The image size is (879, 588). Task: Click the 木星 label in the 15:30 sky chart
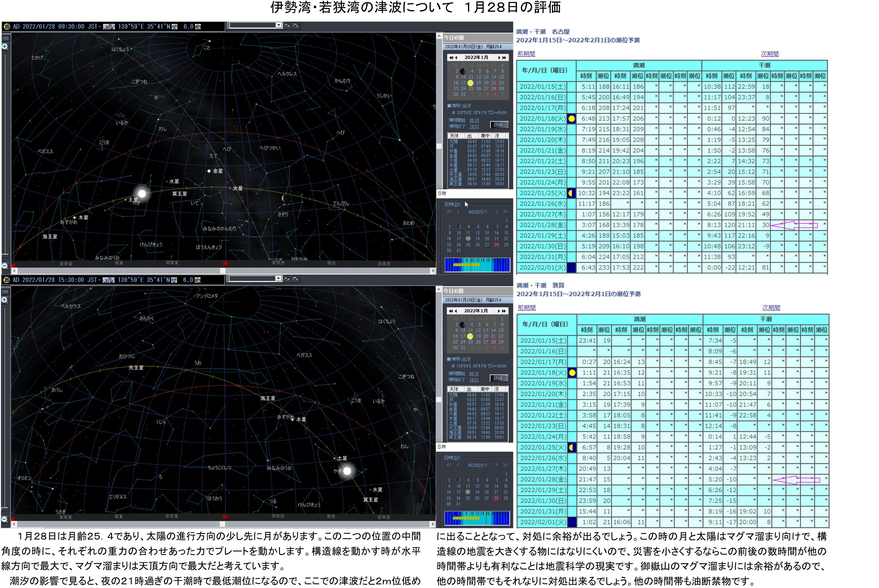click(x=301, y=420)
